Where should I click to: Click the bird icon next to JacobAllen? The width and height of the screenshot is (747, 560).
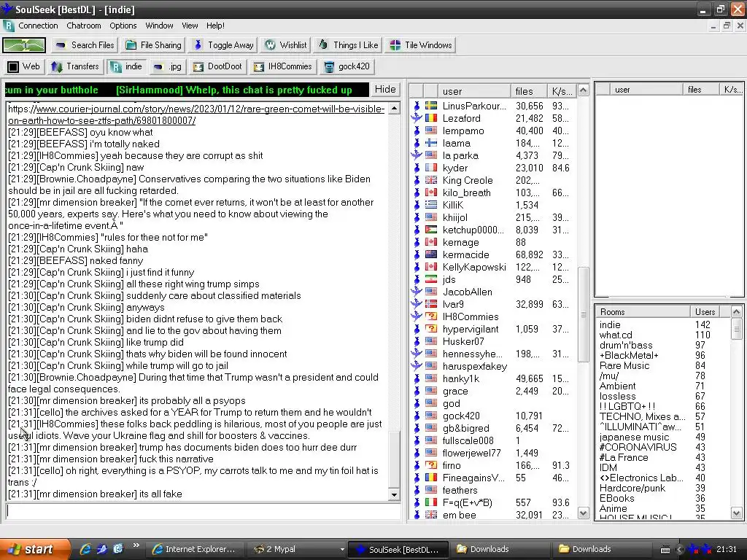417,292
